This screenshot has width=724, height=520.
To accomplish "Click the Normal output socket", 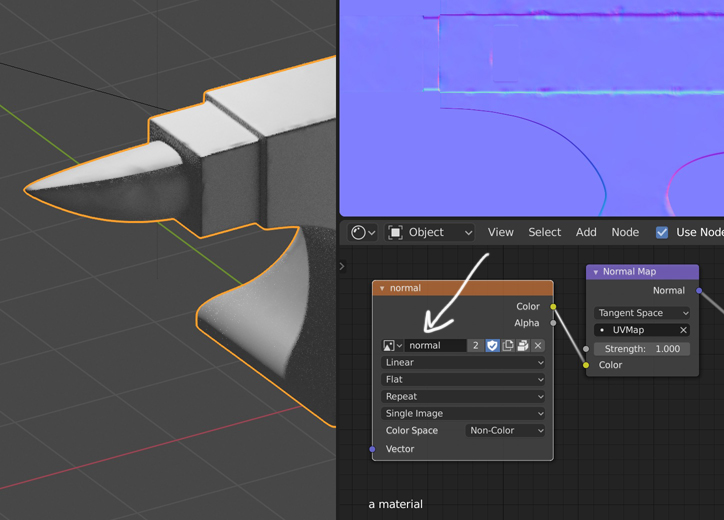I will pyautogui.click(x=699, y=290).
